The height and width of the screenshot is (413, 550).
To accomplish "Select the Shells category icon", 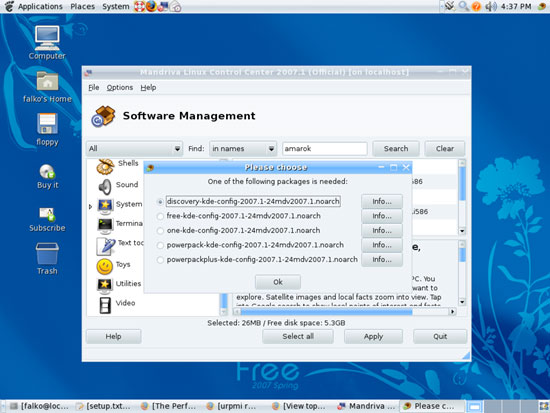I will click(x=105, y=166).
